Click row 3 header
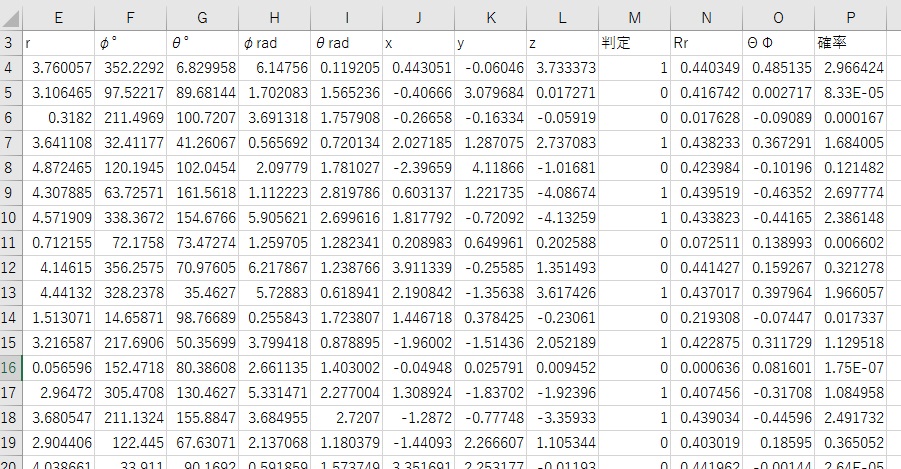 (9, 43)
